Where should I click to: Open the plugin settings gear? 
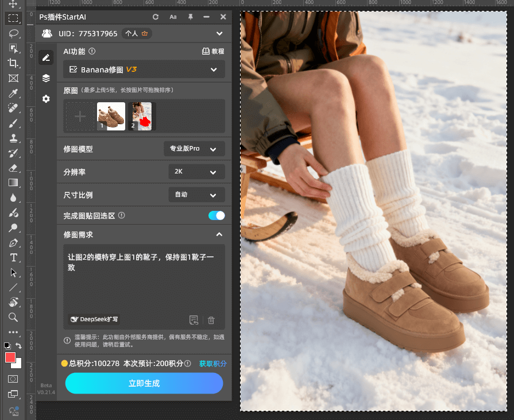tap(47, 99)
